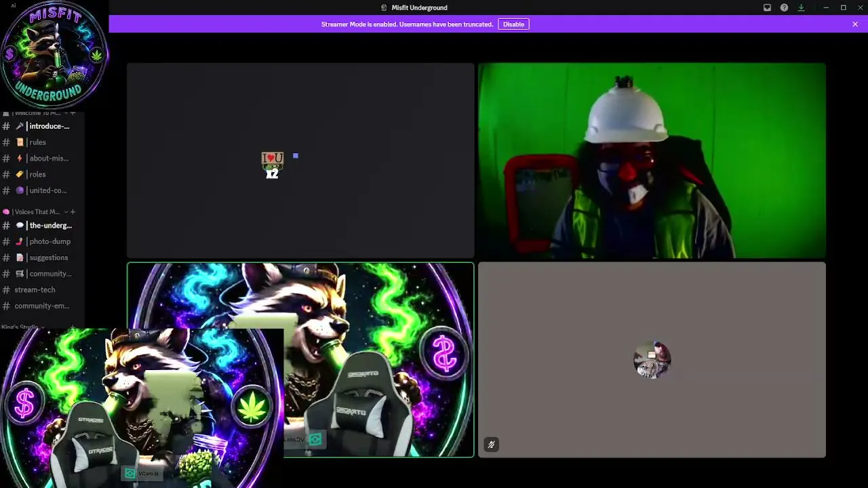Click the hash icon beside about-mis...
868x488 pixels.
[6, 158]
